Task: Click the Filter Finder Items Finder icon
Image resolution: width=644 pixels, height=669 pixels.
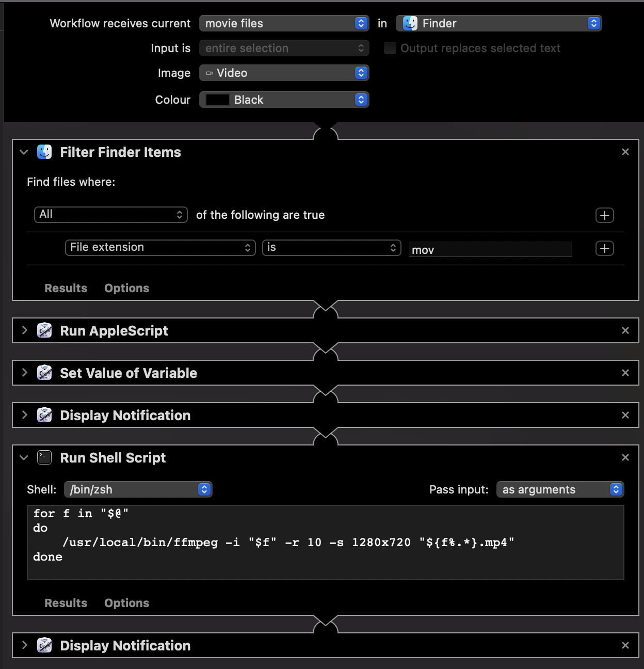Action: (44, 152)
